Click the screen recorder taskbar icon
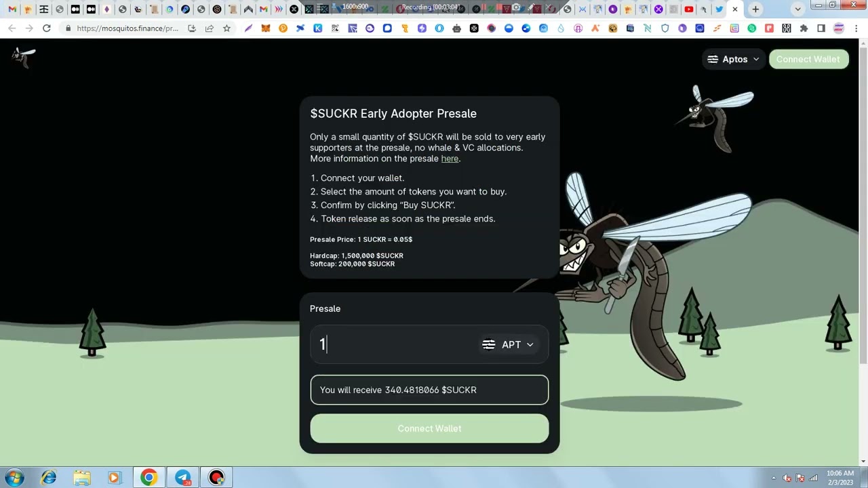868x488 pixels. [x=216, y=478]
